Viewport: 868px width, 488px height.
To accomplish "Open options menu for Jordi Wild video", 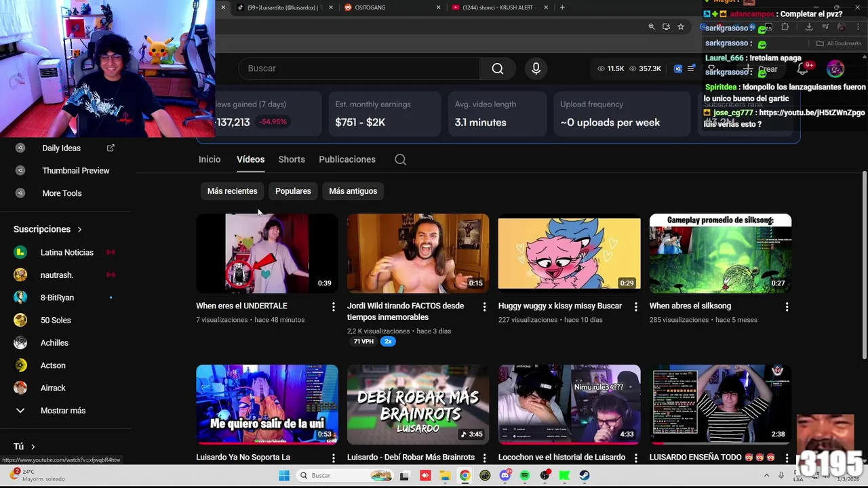I will pos(484,307).
